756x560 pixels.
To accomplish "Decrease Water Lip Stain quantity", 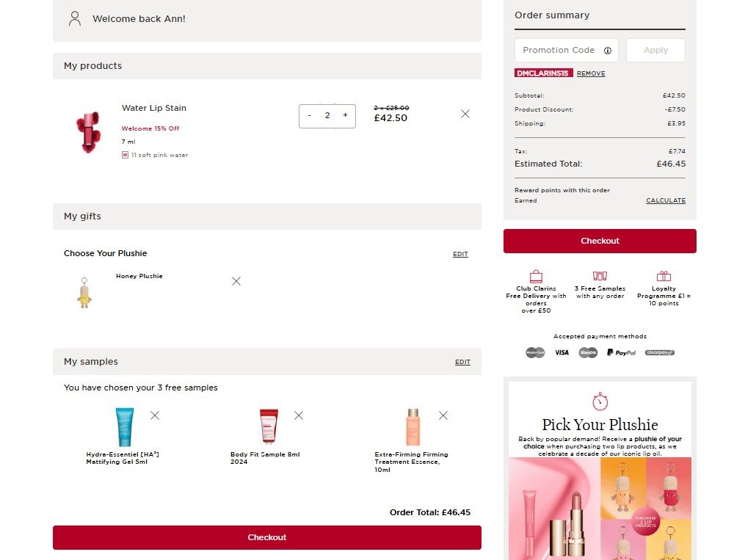I will click(x=310, y=116).
